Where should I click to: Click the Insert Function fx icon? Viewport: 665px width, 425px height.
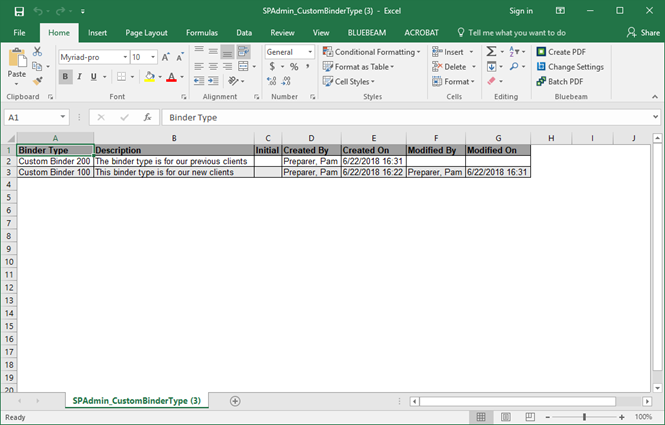[147, 117]
